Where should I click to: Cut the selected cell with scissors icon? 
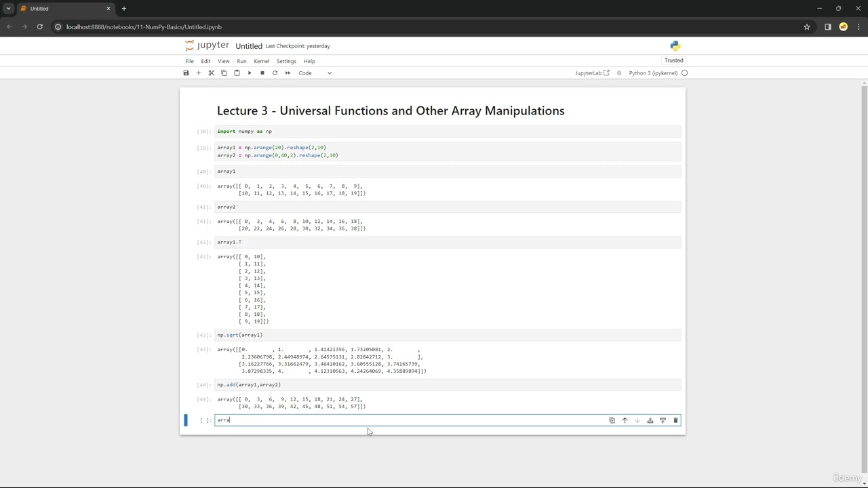pyautogui.click(x=211, y=73)
